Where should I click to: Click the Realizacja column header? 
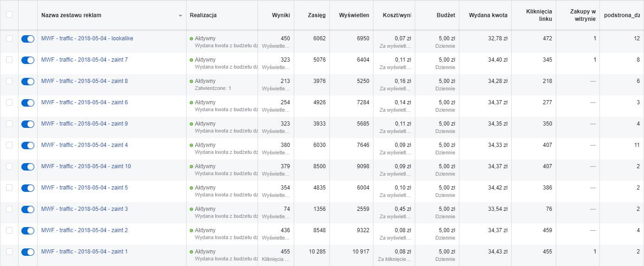point(203,15)
